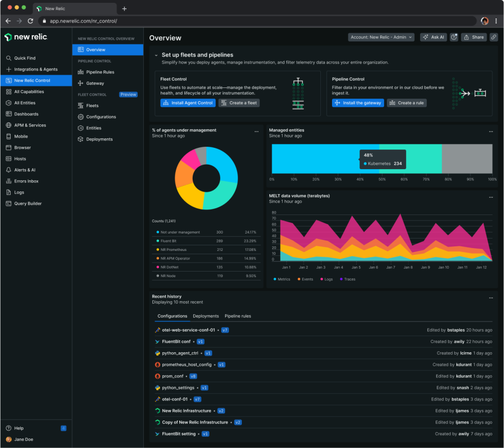Open the otel-web-service-conf-01 configuration
504x448 pixels.
tap(188, 330)
